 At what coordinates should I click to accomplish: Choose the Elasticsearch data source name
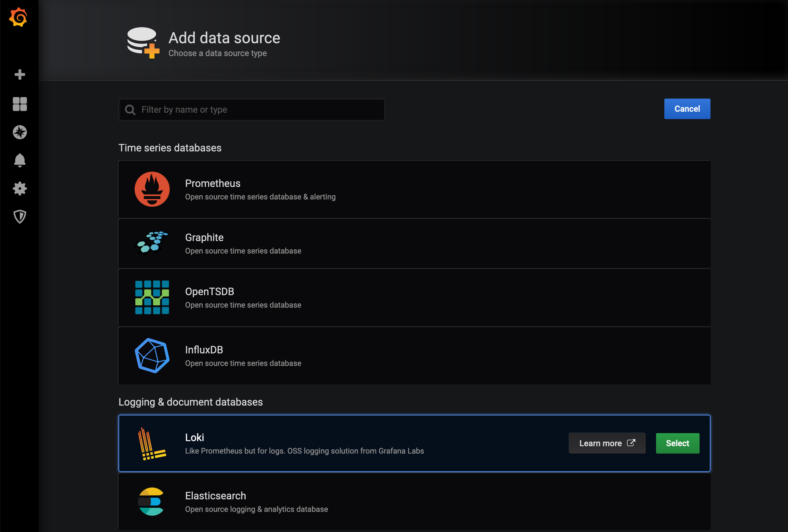[x=215, y=496]
